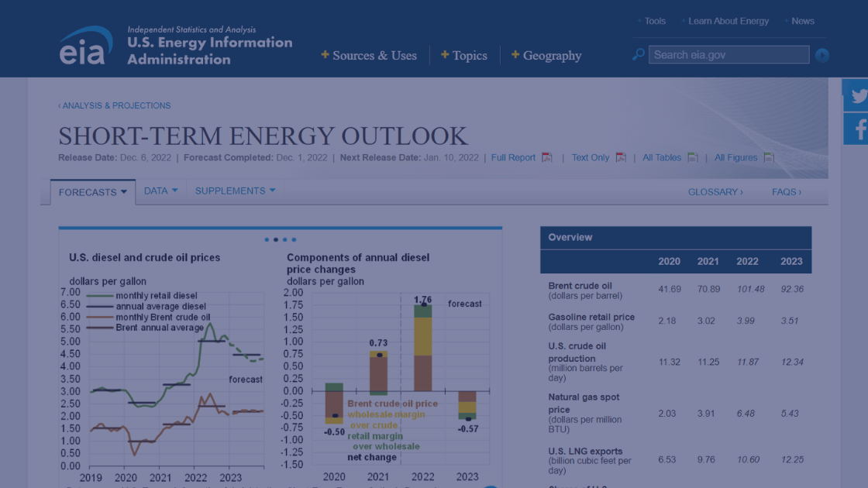
Task: Go back via Analysis & Projections breadcrumb
Action: (x=115, y=105)
